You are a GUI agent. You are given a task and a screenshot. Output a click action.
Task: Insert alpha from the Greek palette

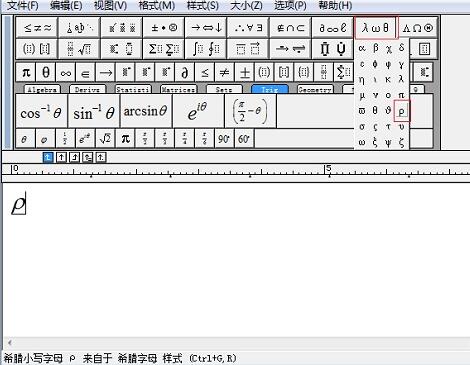point(362,48)
